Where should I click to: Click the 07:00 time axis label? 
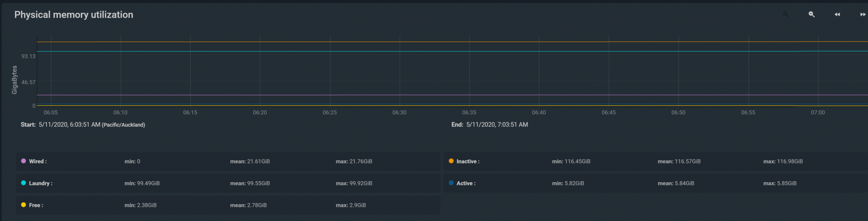[817, 113]
